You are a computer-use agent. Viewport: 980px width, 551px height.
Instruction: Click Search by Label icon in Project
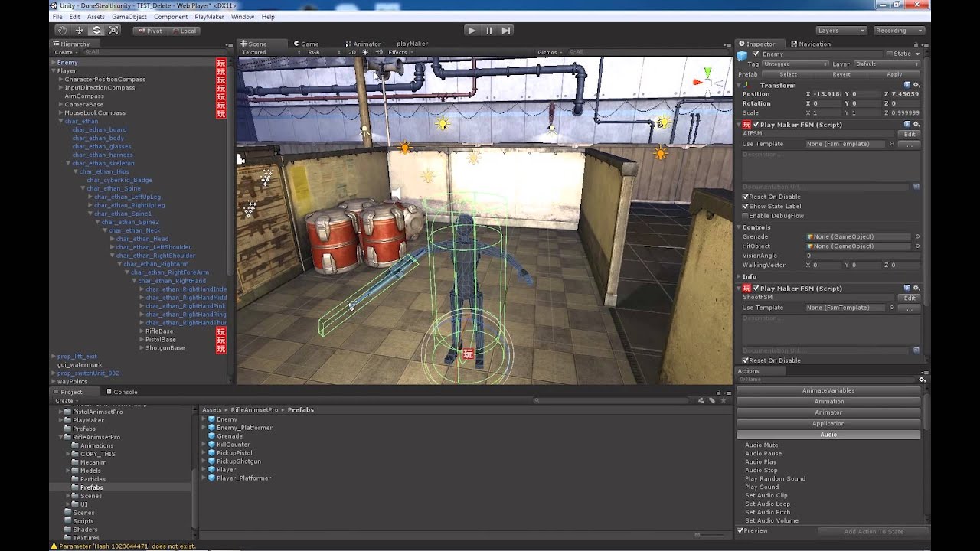[x=712, y=400]
